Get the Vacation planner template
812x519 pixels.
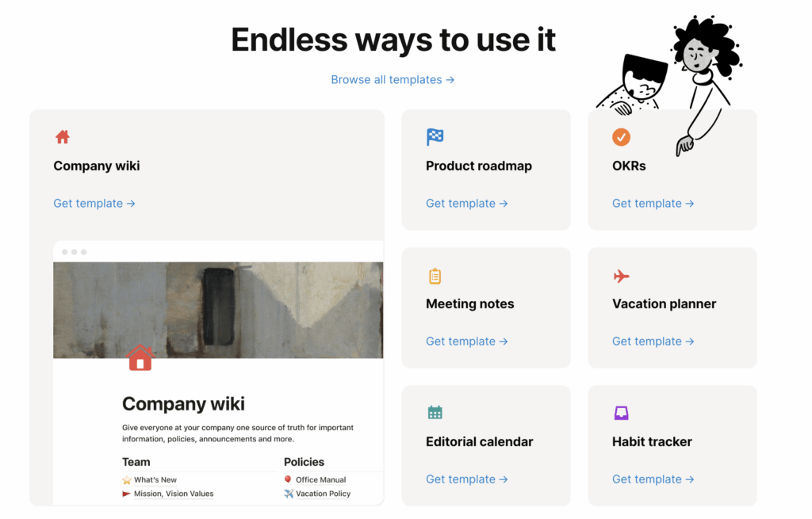click(653, 341)
